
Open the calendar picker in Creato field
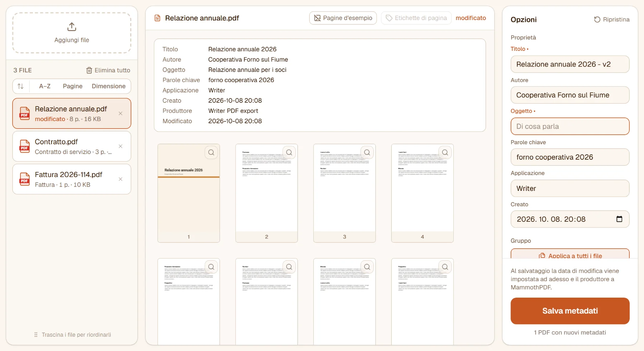click(x=619, y=219)
